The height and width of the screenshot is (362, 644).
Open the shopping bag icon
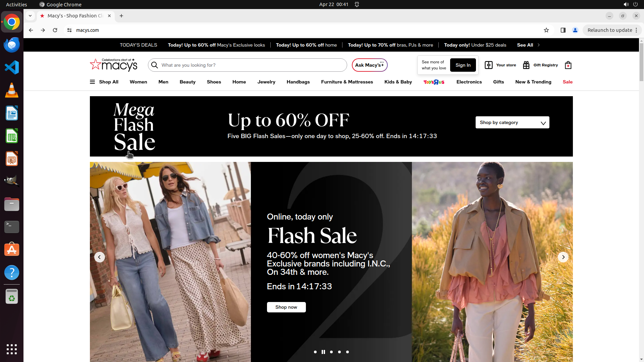[568, 65]
